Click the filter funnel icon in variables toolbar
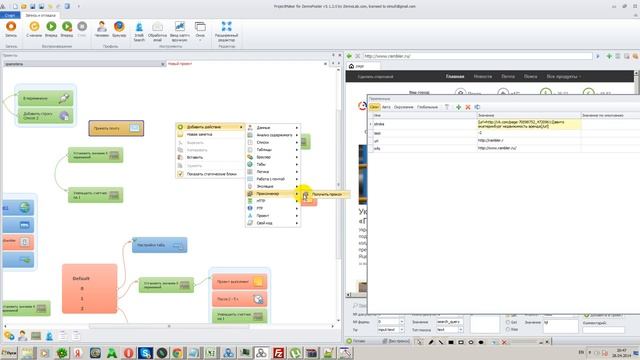Screen dimensions: 640x360 point(447,107)
